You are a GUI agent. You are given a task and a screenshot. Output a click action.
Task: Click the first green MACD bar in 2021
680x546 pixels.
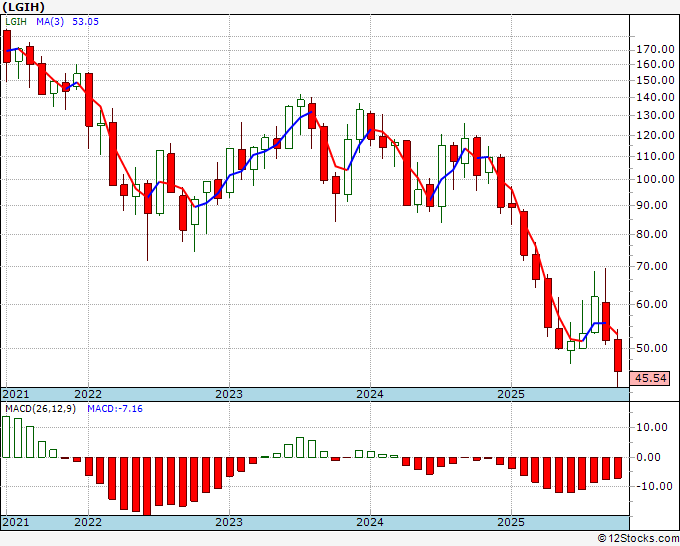(x=6, y=437)
